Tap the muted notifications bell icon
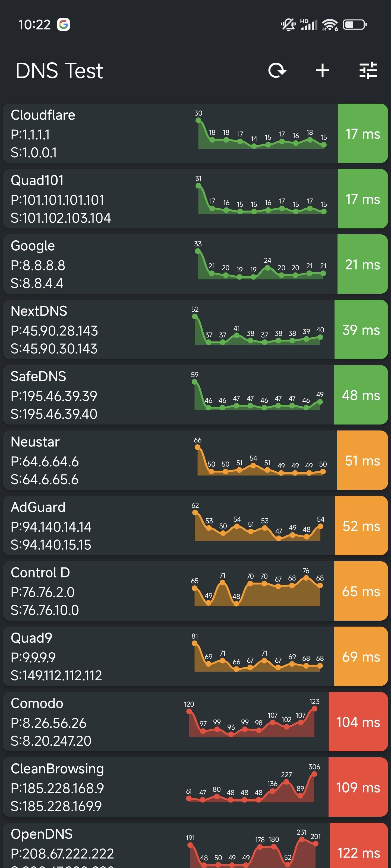This screenshot has width=391, height=868. (288, 25)
